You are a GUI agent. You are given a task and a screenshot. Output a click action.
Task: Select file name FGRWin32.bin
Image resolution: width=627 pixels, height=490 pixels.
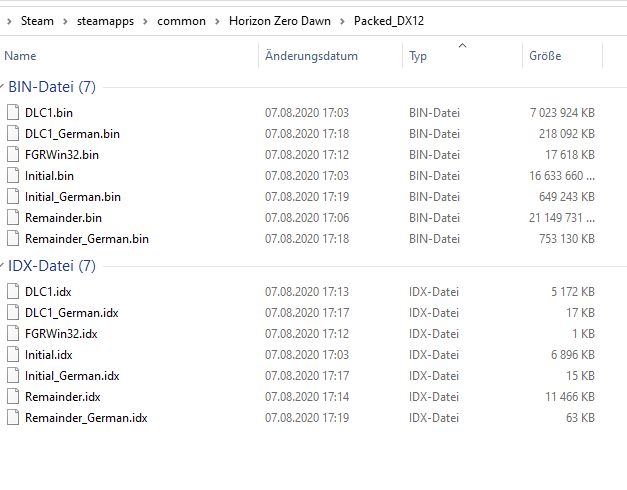[62, 155]
